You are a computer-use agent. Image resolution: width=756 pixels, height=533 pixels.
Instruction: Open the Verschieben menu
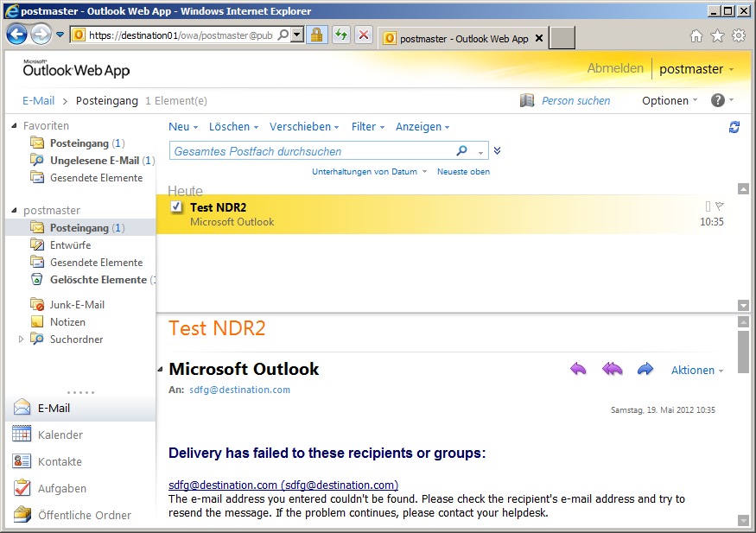pyautogui.click(x=304, y=127)
